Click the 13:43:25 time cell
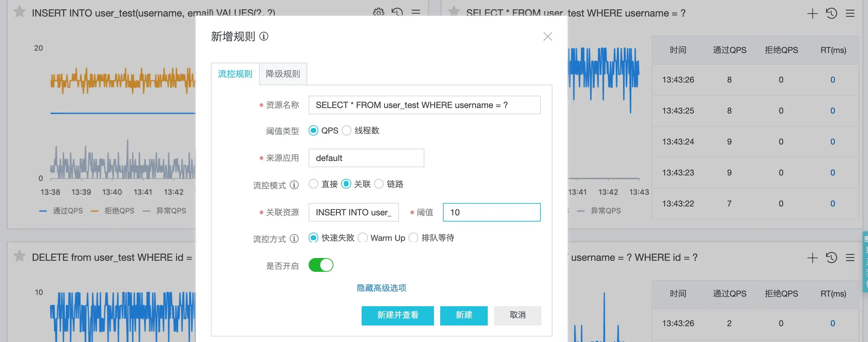The width and height of the screenshot is (868, 342). (678, 111)
